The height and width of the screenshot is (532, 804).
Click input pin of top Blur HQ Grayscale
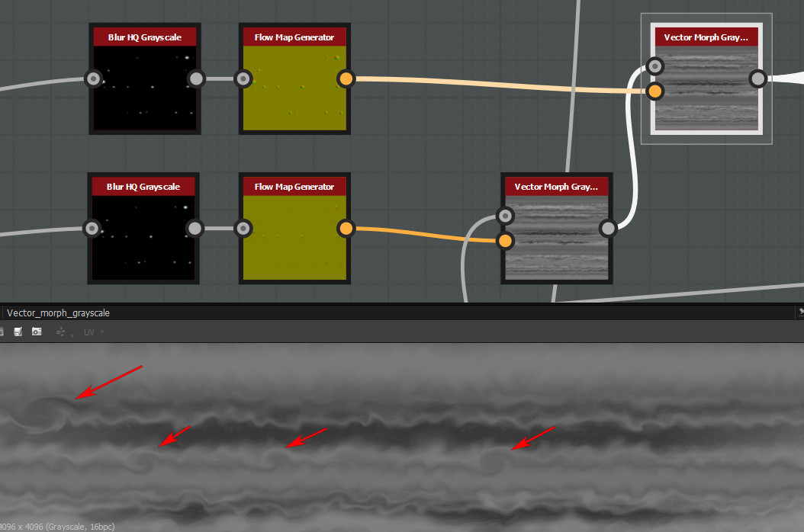(x=93, y=79)
